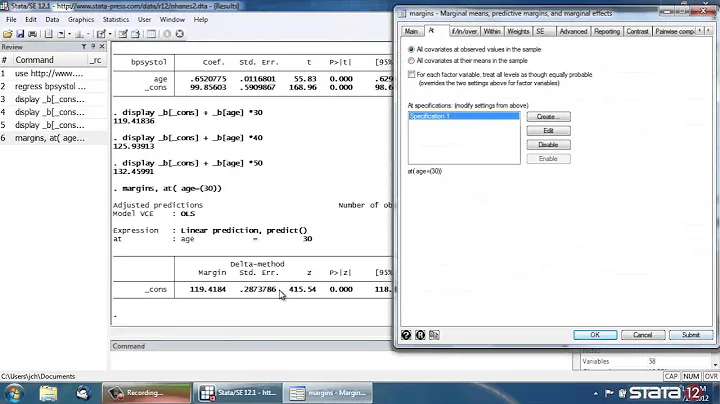Viewport: 720px width, 404px height.
Task: Switch to the Advanced tab
Action: 573,31
